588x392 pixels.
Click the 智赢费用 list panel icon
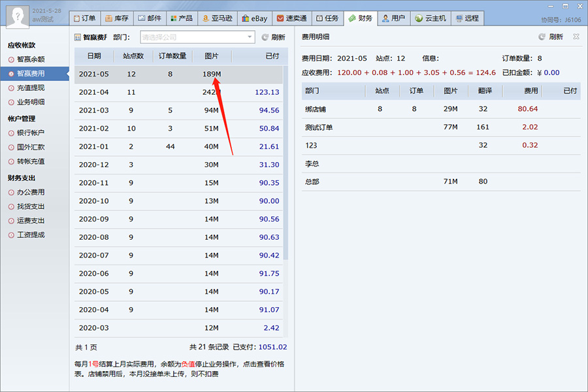coord(78,38)
